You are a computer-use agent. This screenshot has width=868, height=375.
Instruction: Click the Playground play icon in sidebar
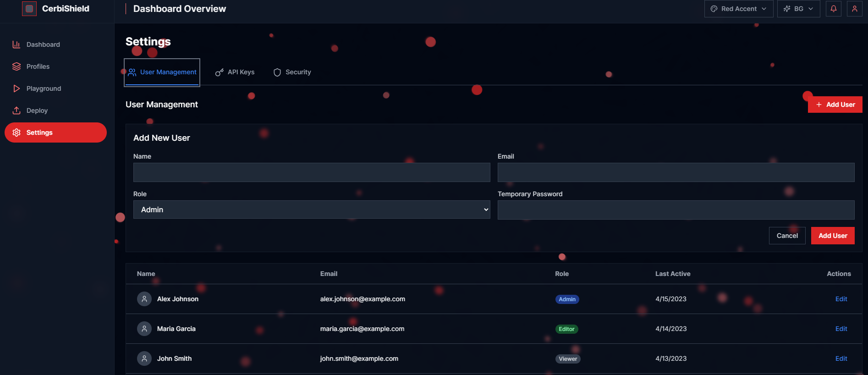pyautogui.click(x=16, y=88)
